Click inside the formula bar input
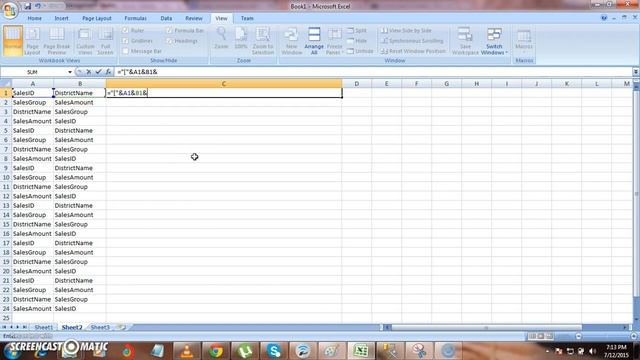Image resolution: width=640 pixels, height=360 pixels. pos(373,72)
